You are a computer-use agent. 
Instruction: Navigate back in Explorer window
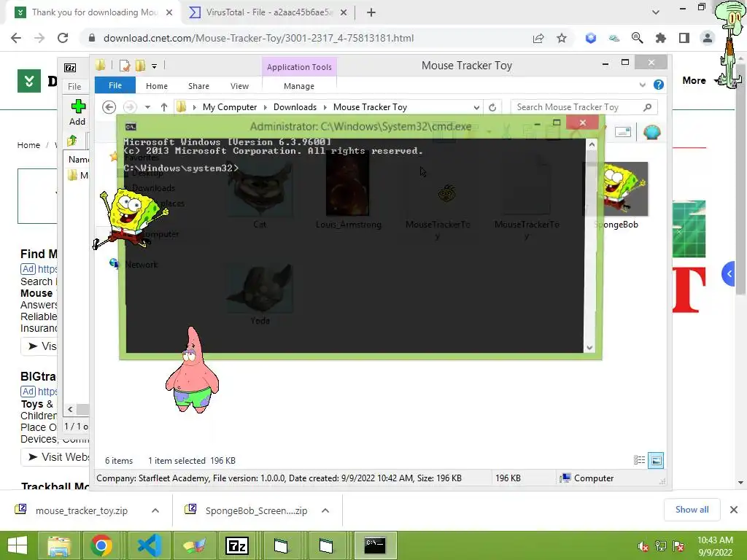(x=109, y=107)
